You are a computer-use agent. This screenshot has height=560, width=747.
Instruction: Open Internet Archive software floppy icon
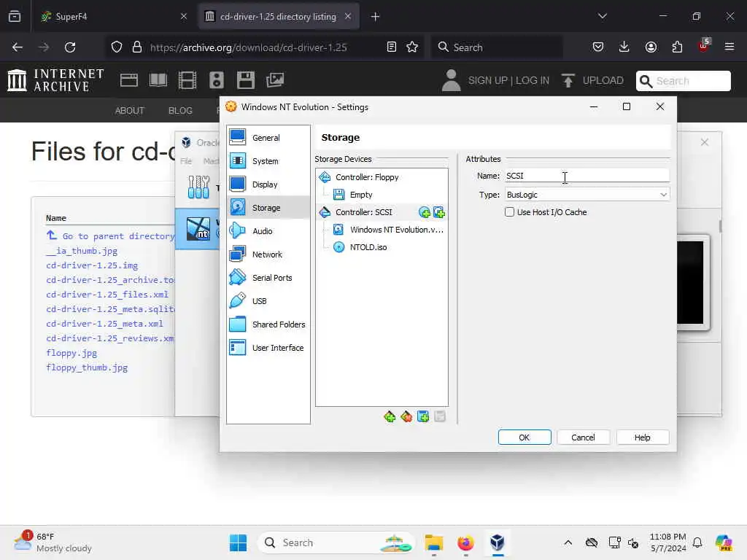tap(246, 80)
